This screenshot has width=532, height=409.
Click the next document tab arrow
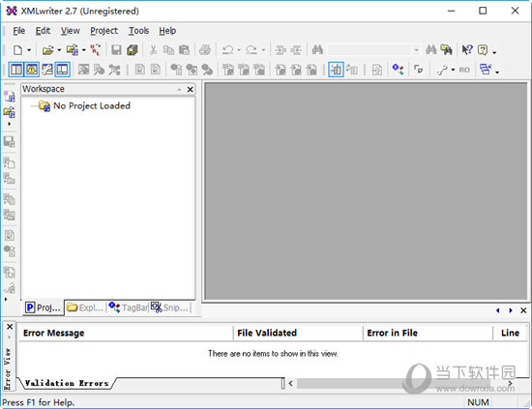(511, 310)
